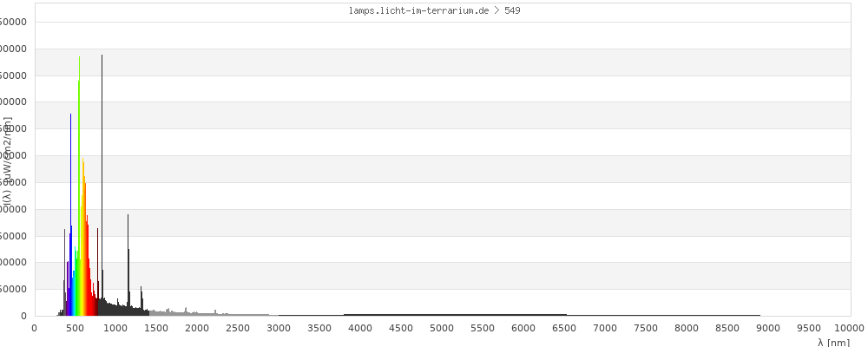Click the blue spectral peak
This screenshot has width=868, height=347.
(71, 214)
